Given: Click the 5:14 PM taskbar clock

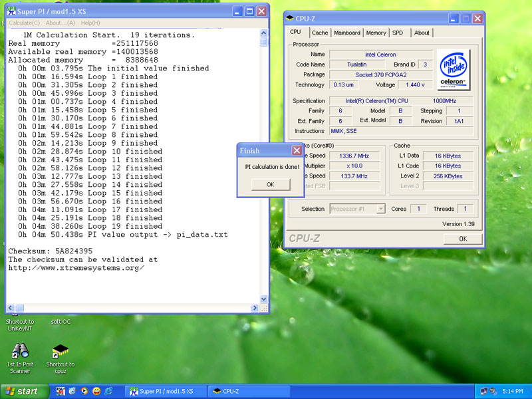Looking at the screenshot, I should (x=513, y=391).
